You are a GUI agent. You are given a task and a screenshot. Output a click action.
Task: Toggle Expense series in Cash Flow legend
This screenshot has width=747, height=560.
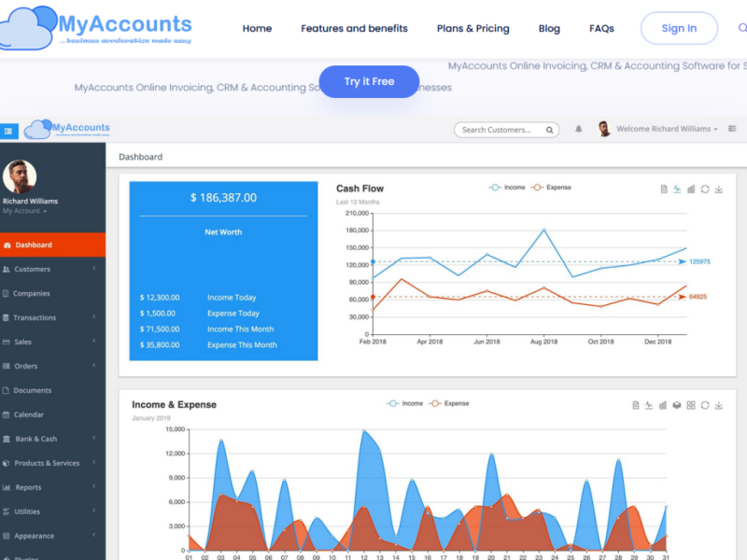point(551,188)
